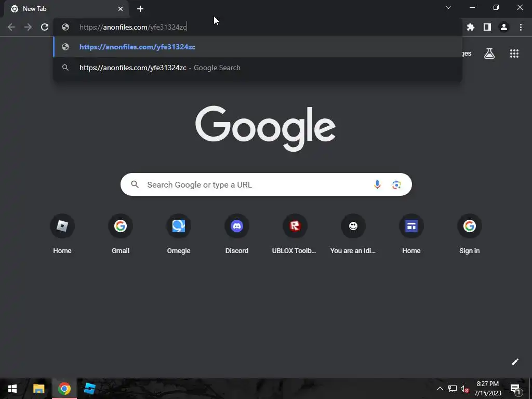
Task: Click the address bar URL text
Action: coord(133,27)
